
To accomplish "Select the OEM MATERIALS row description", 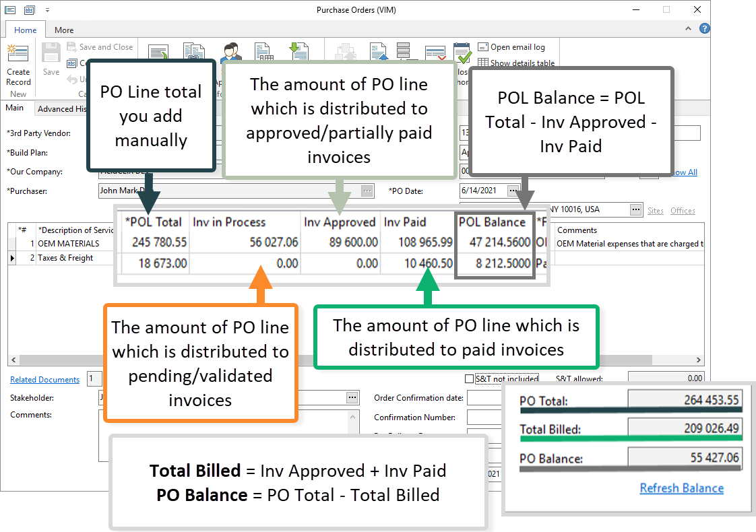I will pyautogui.click(x=69, y=244).
